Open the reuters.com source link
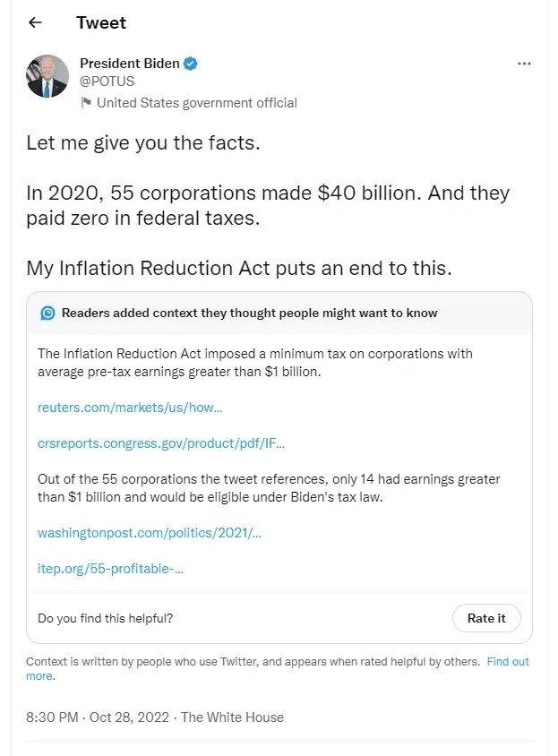Viewport: 558px width, 756px height. (129, 408)
